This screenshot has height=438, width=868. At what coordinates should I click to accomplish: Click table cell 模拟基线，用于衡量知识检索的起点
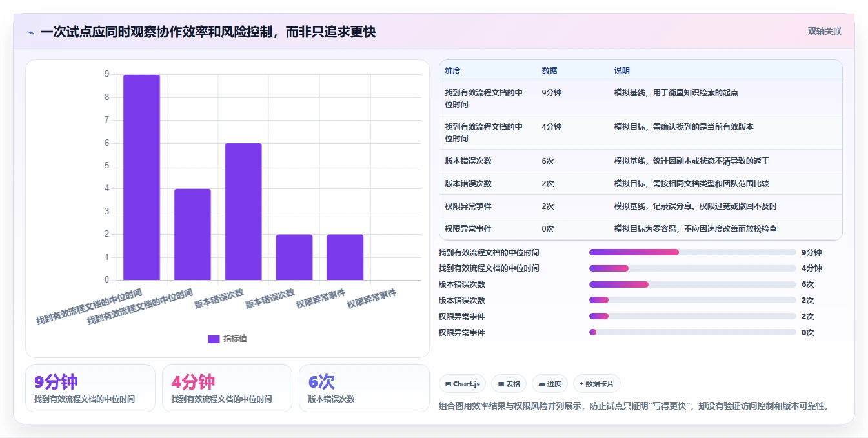pos(676,93)
